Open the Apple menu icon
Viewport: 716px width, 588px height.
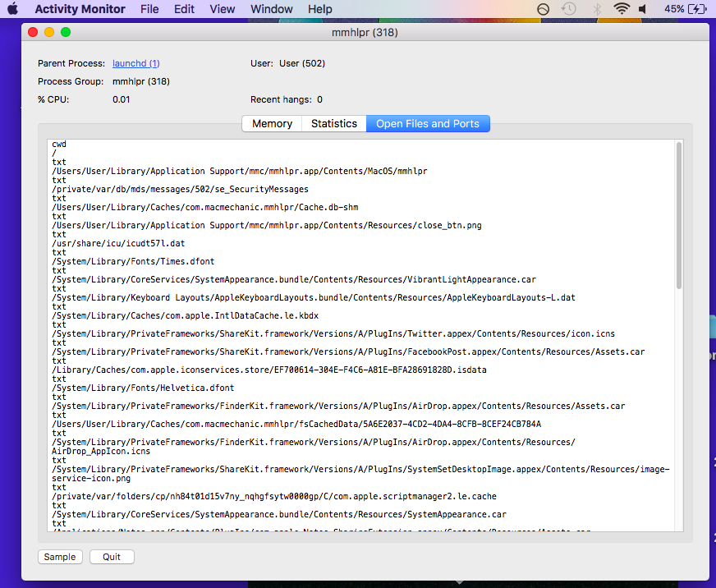pyautogui.click(x=12, y=9)
